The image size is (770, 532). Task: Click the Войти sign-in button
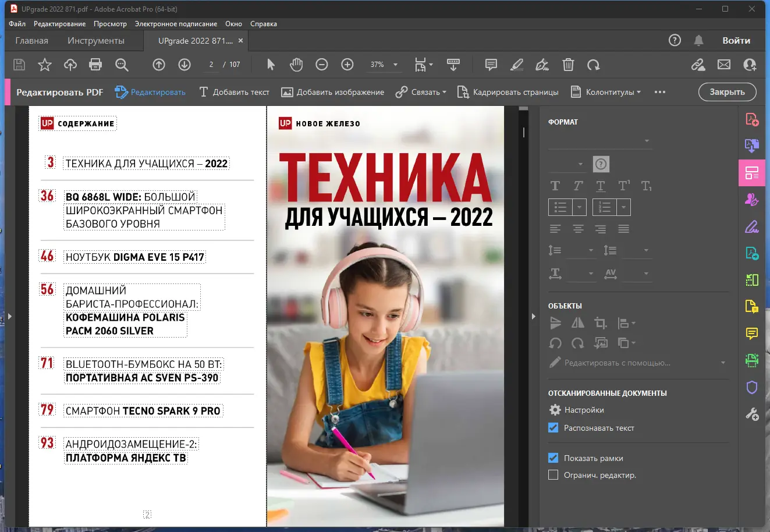click(736, 41)
